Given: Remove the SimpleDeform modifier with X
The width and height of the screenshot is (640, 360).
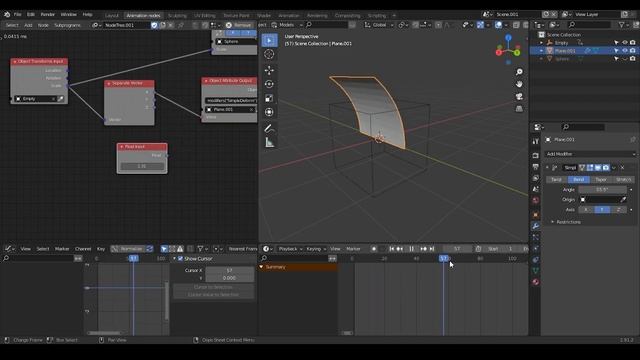Looking at the screenshot, I should pos(622,168).
